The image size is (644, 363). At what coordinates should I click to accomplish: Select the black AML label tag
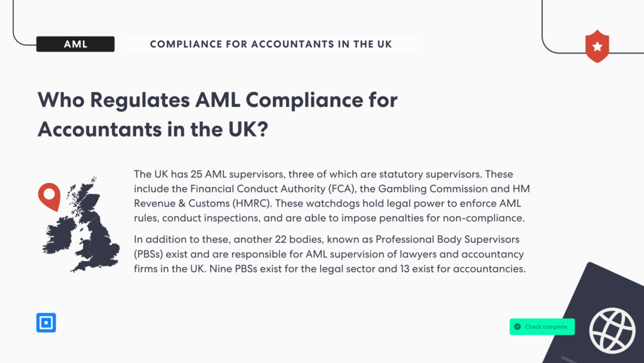[75, 44]
